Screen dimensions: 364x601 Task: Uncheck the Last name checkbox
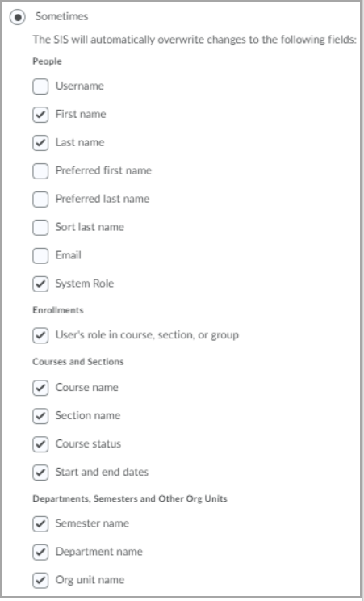click(40, 143)
